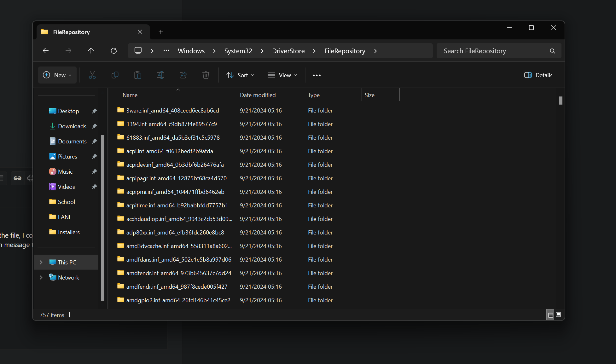This screenshot has height=364, width=616.
Task: Click the Paste clipboard icon
Action: 138,75
